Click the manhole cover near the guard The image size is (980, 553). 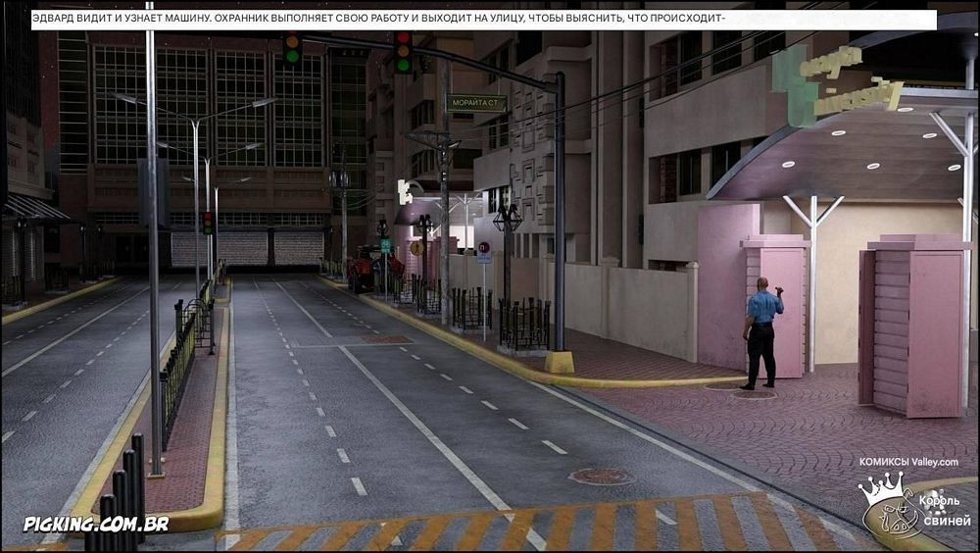click(753, 394)
